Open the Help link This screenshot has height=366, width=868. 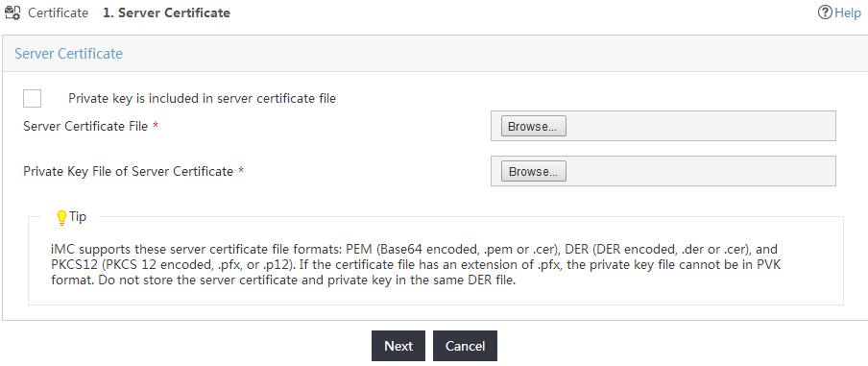[848, 12]
